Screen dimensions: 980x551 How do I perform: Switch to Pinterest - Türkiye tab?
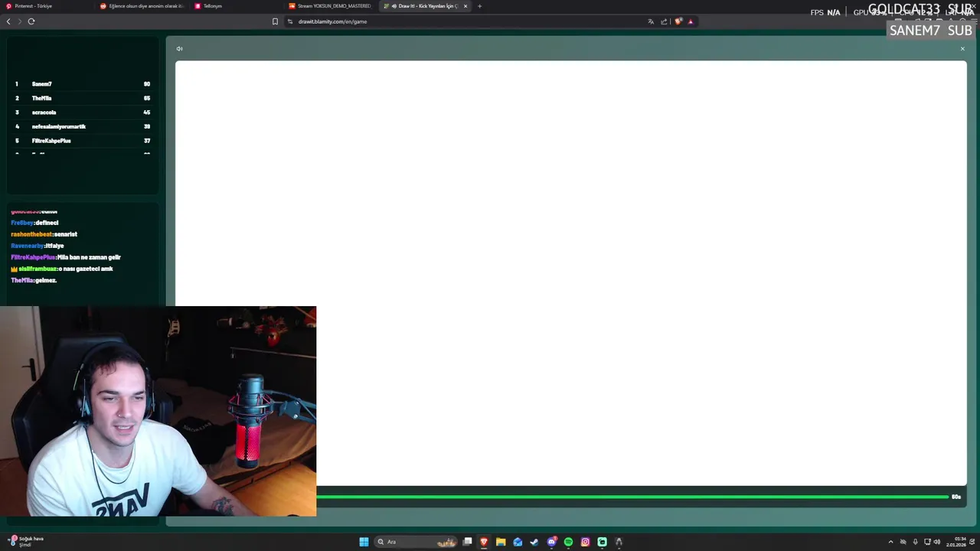coord(46,6)
